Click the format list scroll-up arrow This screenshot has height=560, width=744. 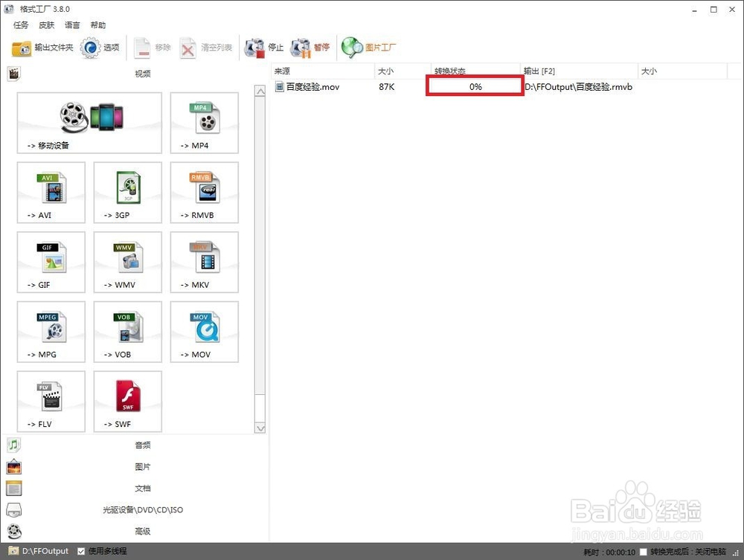(x=260, y=91)
